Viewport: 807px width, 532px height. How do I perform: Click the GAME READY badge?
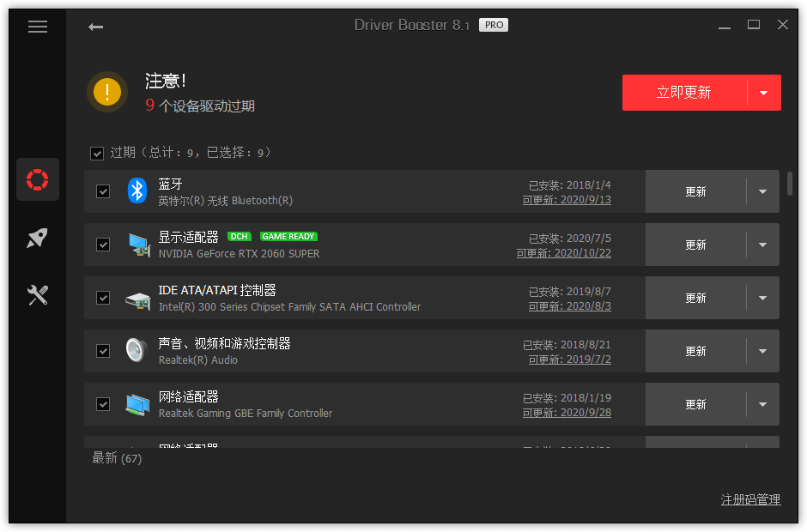click(x=288, y=237)
